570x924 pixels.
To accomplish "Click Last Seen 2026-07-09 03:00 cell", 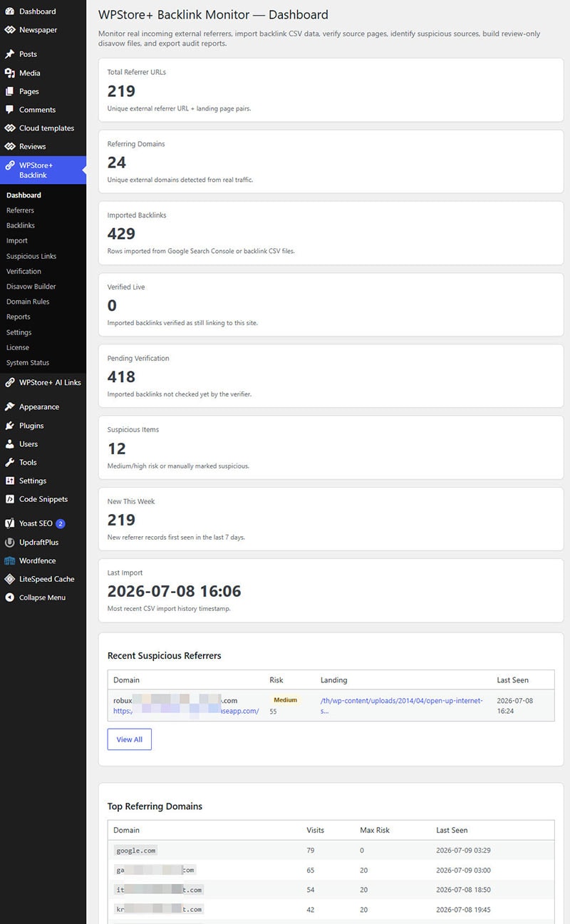I will [463, 870].
